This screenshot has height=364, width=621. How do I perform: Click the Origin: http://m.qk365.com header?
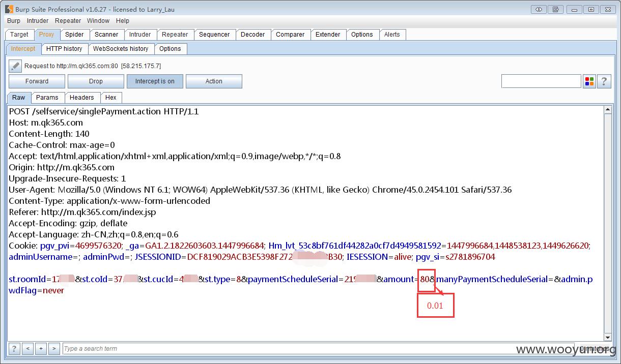pyautogui.click(x=62, y=167)
